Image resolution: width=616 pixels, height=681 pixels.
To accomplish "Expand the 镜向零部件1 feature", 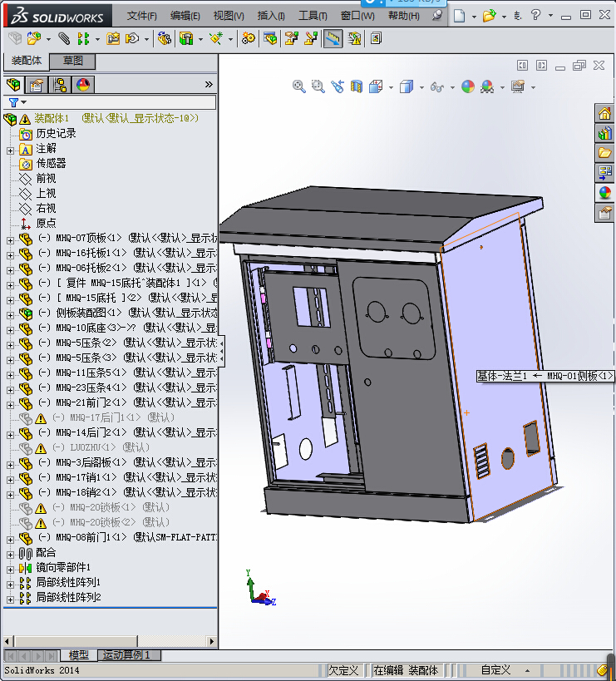I will [x=11, y=570].
